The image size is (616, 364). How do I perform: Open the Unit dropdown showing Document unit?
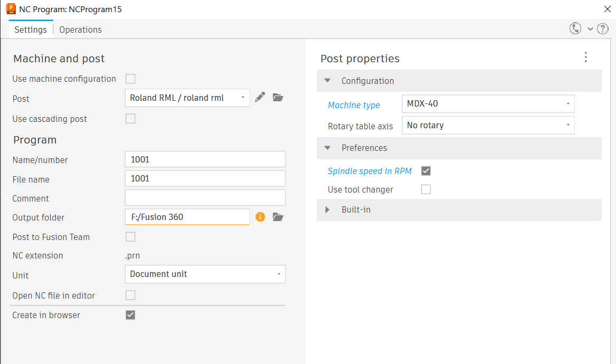(x=205, y=274)
